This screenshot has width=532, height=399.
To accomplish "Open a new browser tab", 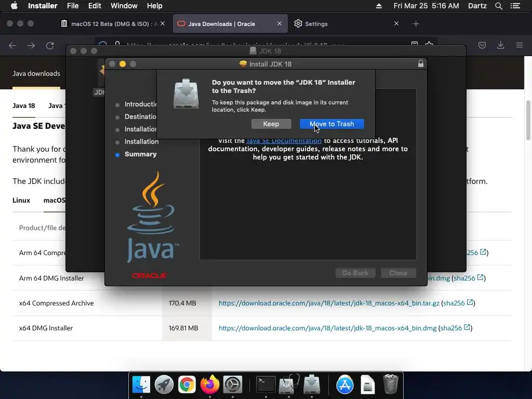I will (416, 24).
